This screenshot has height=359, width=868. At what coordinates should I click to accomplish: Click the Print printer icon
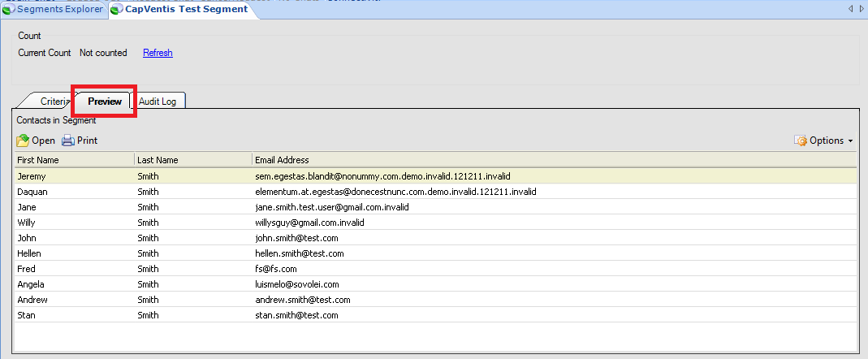(68, 141)
